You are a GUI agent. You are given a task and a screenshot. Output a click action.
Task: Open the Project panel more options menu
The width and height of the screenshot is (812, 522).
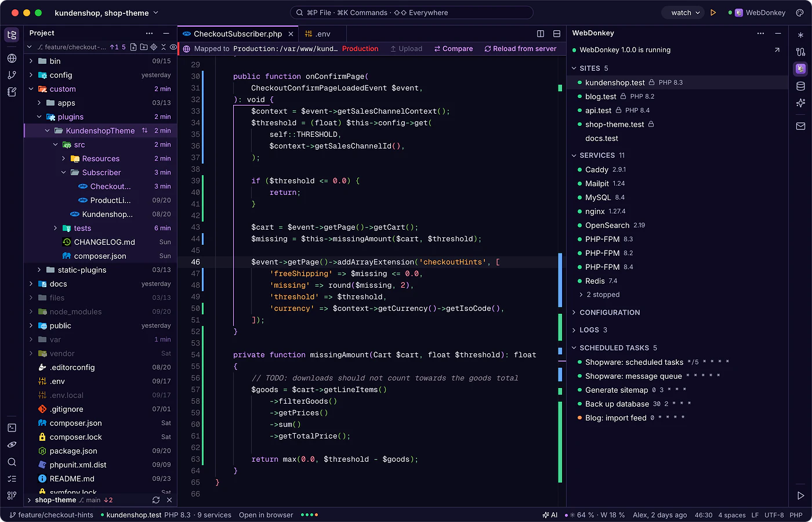coord(150,33)
